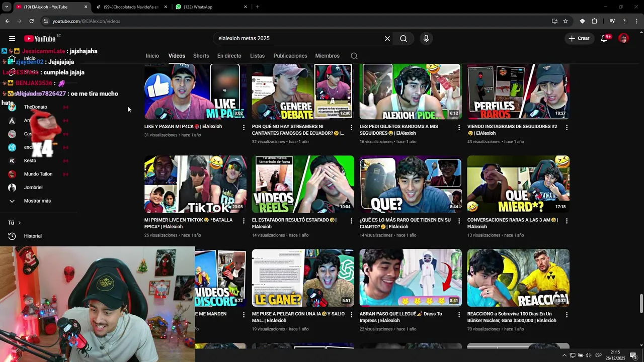Open options for ME PUSE A PELEAR CON UNA IA
Viewport: 644px width, 362px height.
point(352,314)
